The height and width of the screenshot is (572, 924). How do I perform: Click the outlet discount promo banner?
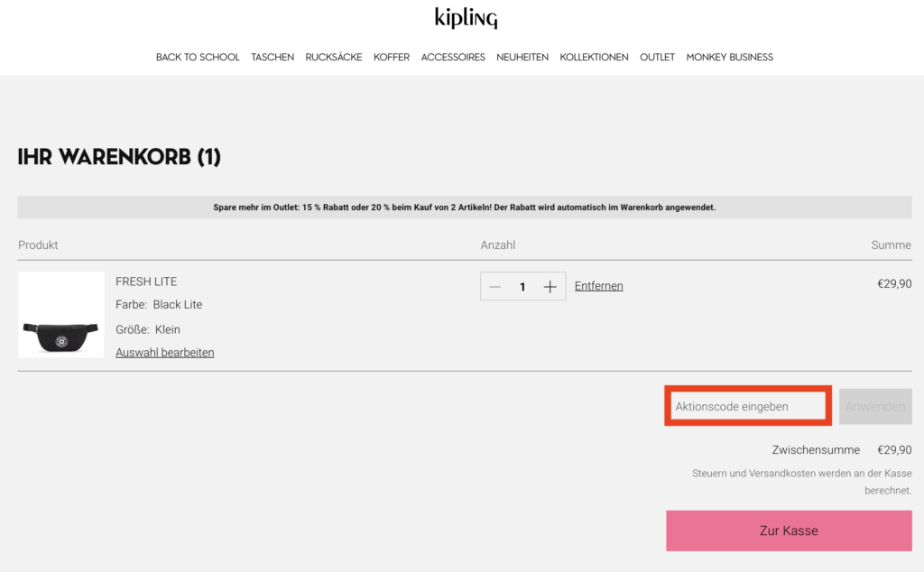(x=465, y=208)
